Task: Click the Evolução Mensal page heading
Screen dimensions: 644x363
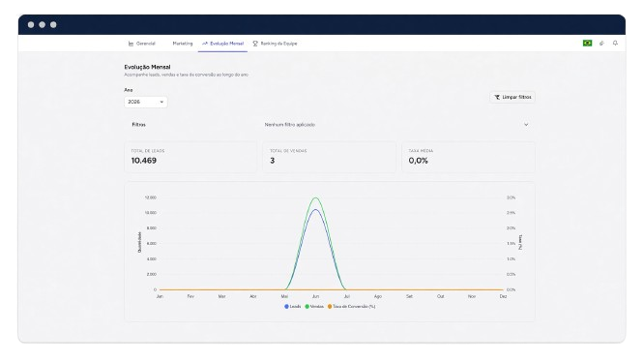Action: [147, 67]
